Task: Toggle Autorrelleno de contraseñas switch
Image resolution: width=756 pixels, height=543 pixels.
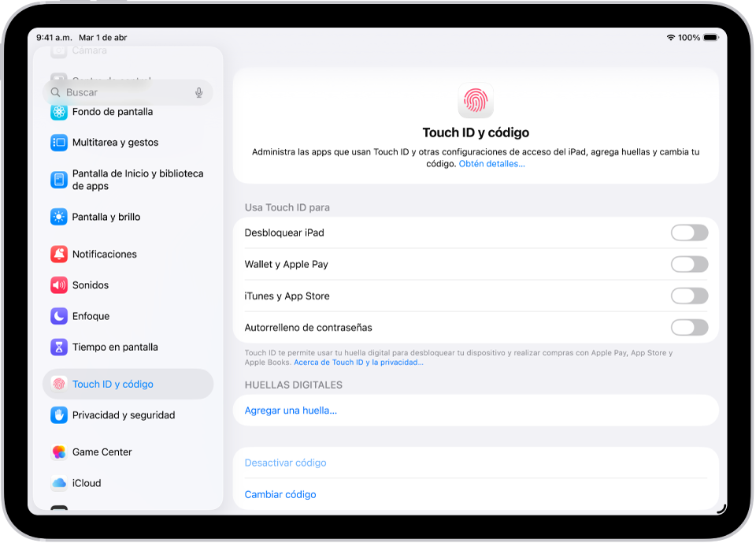Action: (690, 328)
